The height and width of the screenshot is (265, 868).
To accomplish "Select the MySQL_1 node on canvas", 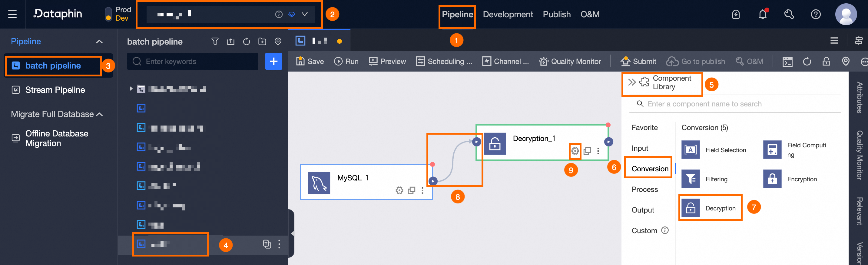I will (366, 182).
